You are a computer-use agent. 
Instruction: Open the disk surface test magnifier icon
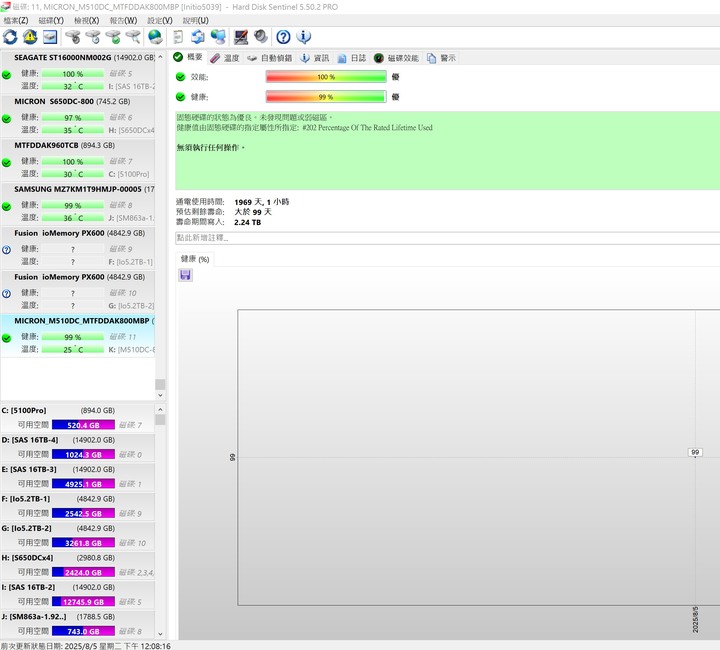pyautogui.click(x=133, y=37)
